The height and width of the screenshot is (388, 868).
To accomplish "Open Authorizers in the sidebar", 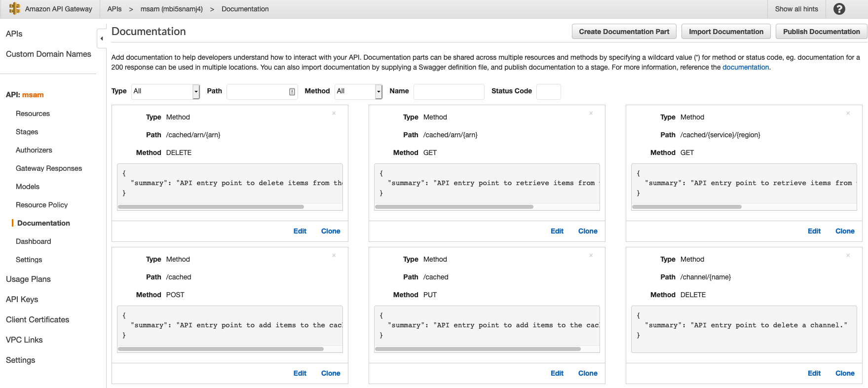I will point(34,150).
